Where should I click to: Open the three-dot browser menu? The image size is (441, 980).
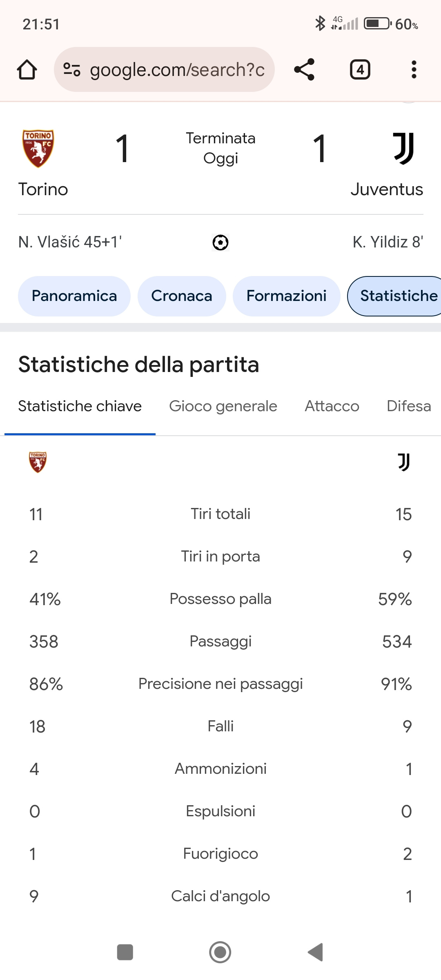pyautogui.click(x=414, y=69)
